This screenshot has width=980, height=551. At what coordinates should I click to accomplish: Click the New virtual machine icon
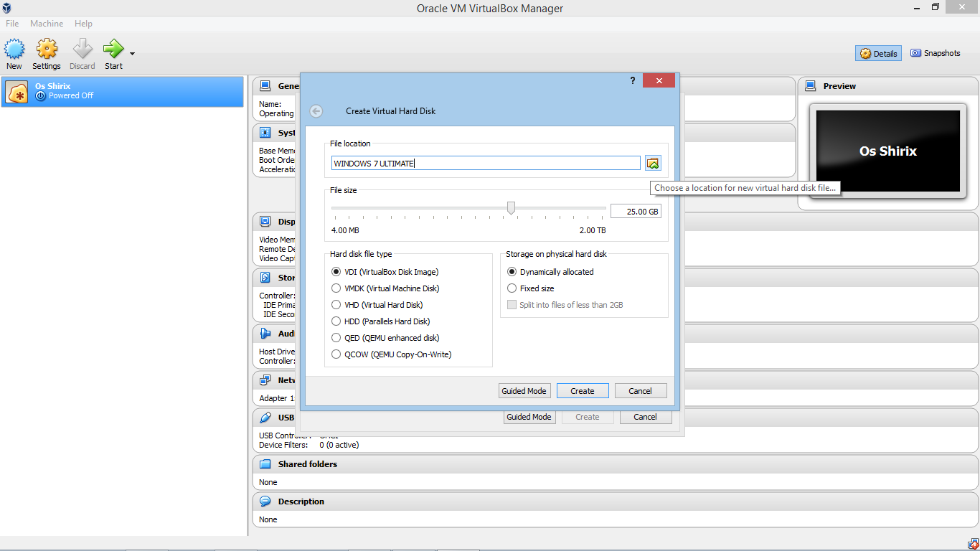(14, 49)
